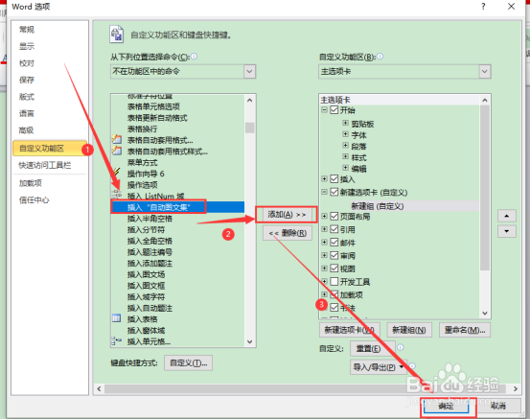This screenshot has width=530, height=420.
Task: Click the help question mark icon in title bar
Action: point(483,7)
